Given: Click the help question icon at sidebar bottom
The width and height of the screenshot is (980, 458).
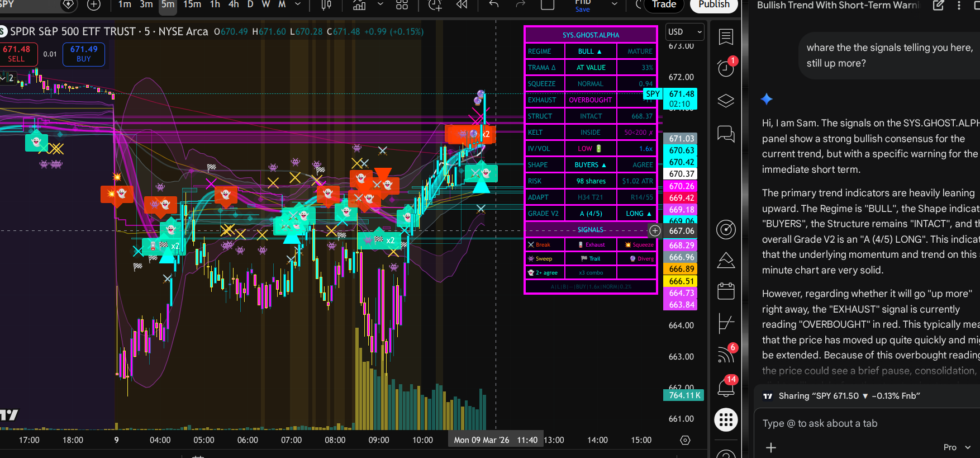Looking at the screenshot, I should [x=726, y=454].
